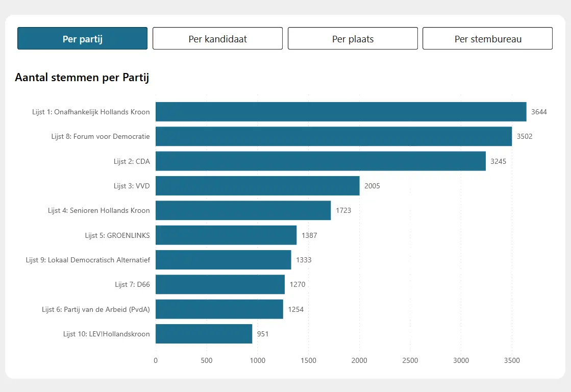
Task: Open the Per plaats tab
Action: [353, 39]
